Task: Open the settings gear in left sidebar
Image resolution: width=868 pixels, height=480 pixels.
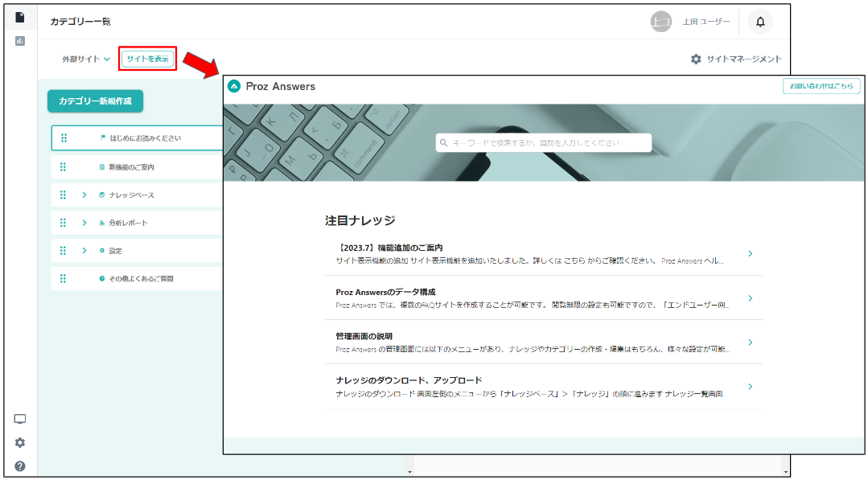Action: 20,442
